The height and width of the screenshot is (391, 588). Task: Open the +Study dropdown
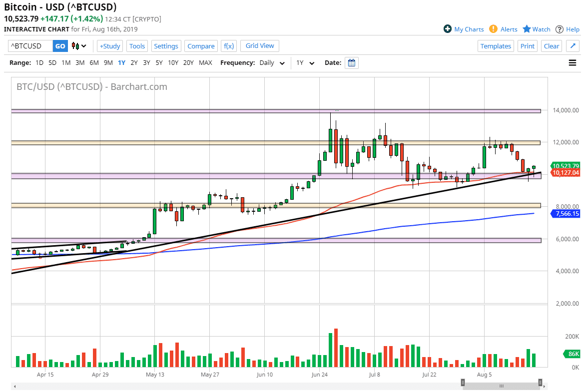coord(110,46)
